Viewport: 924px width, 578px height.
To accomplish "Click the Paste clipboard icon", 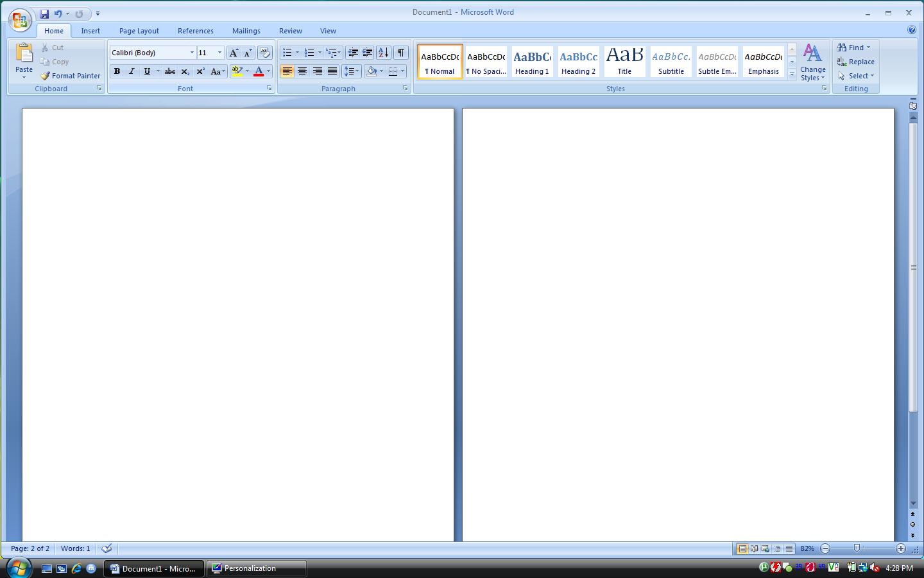I will point(24,53).
